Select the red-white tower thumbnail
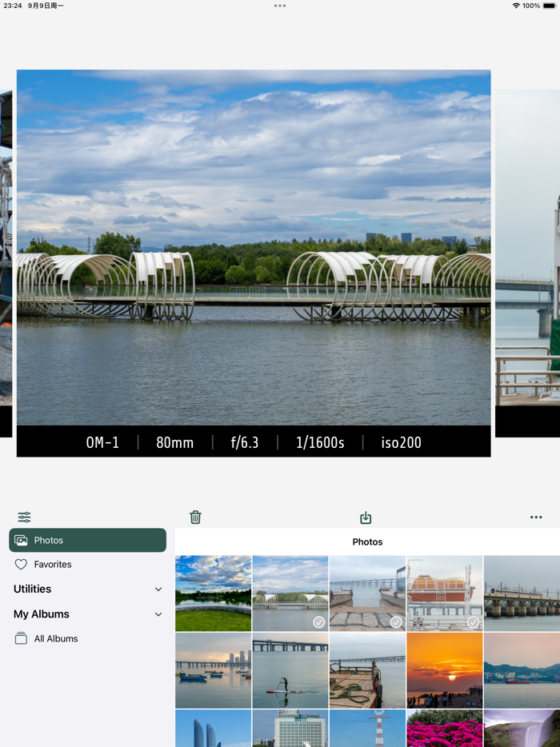This screenshot has height=747, width=560. tap(367, 729)
